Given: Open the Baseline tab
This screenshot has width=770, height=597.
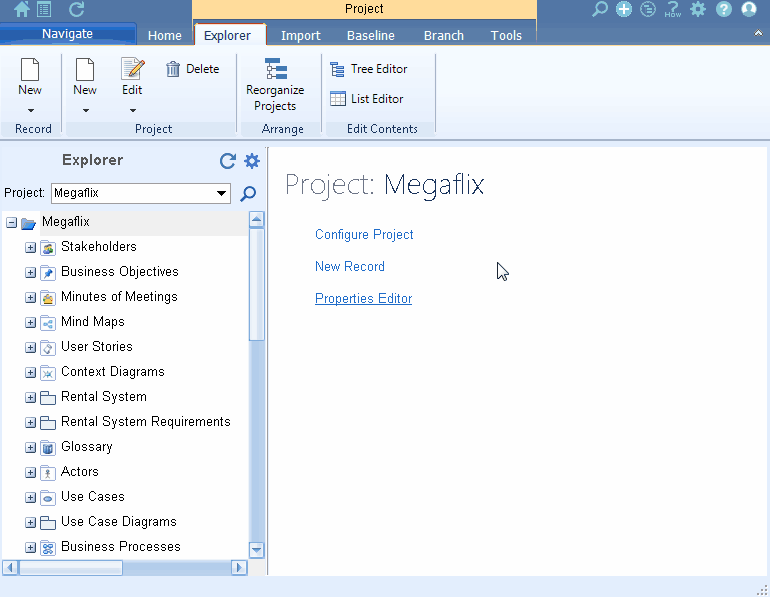Looking at the screenshot, I should click(x=371, y=35).
